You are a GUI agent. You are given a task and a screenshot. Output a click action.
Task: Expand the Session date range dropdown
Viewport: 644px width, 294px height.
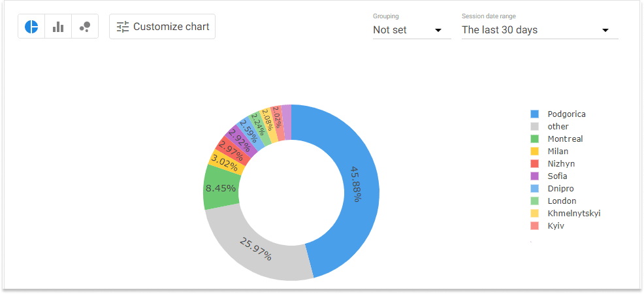[x=540, y=30]
